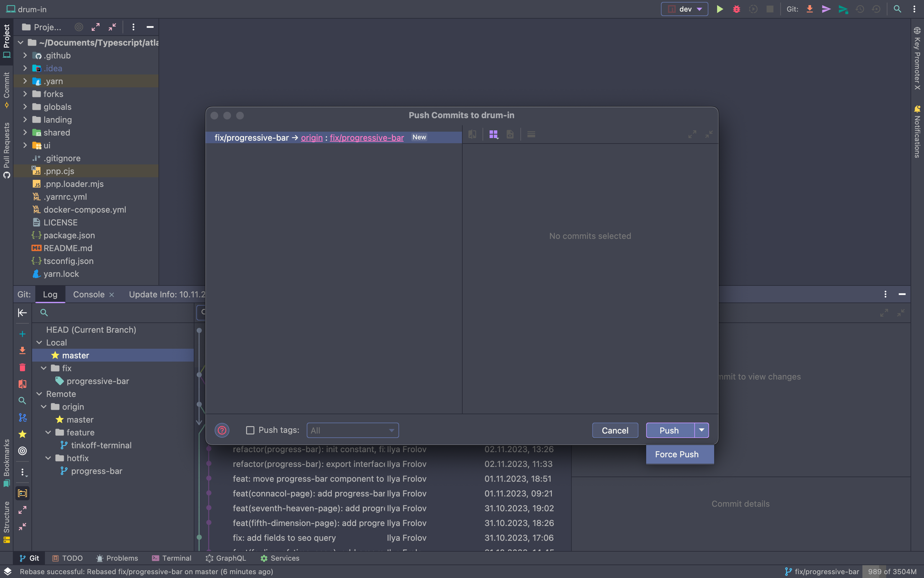This screenshot has height=578, width=924.
Task: Close the Console tab
Action: [x=112, y=295]
